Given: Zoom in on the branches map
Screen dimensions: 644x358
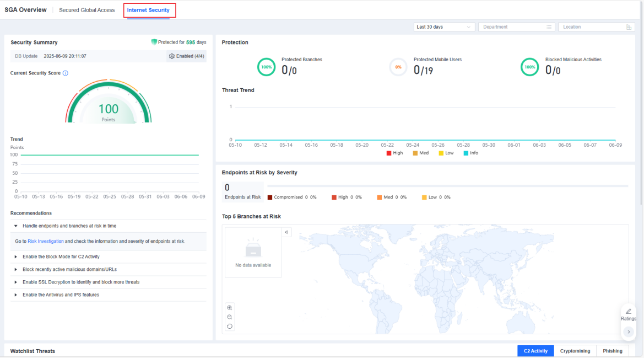Looking at the screenshot, I should [x=230, y=308].
